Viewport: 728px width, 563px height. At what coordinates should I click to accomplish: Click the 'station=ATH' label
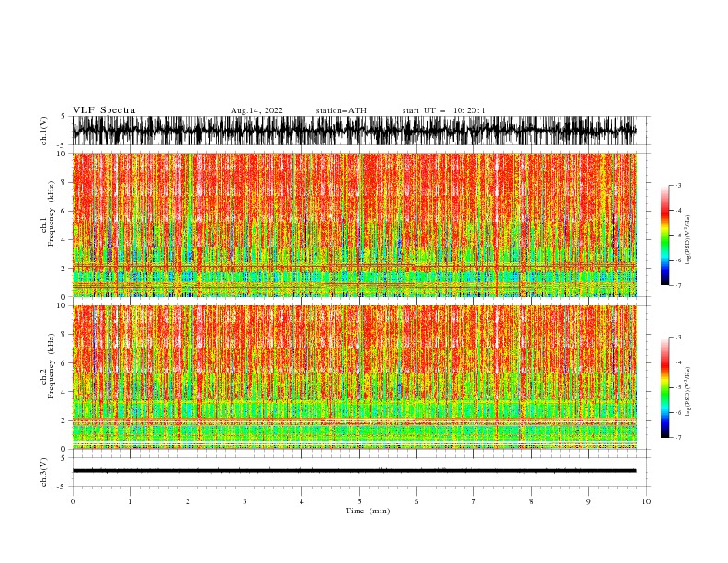coord(341,110)
